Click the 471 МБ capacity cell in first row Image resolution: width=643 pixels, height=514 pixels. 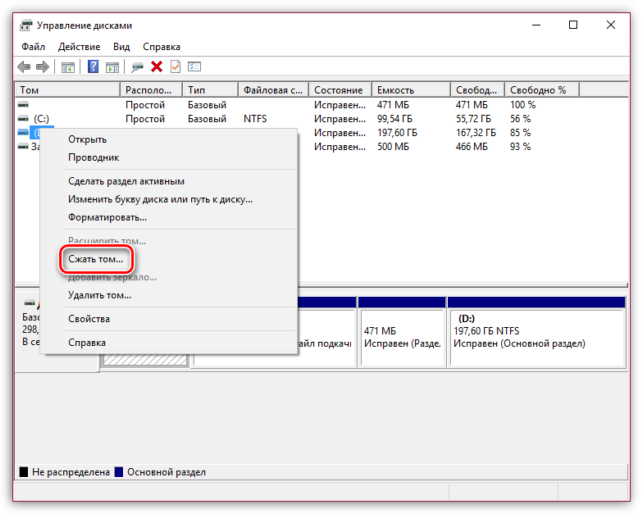point(393,105)
